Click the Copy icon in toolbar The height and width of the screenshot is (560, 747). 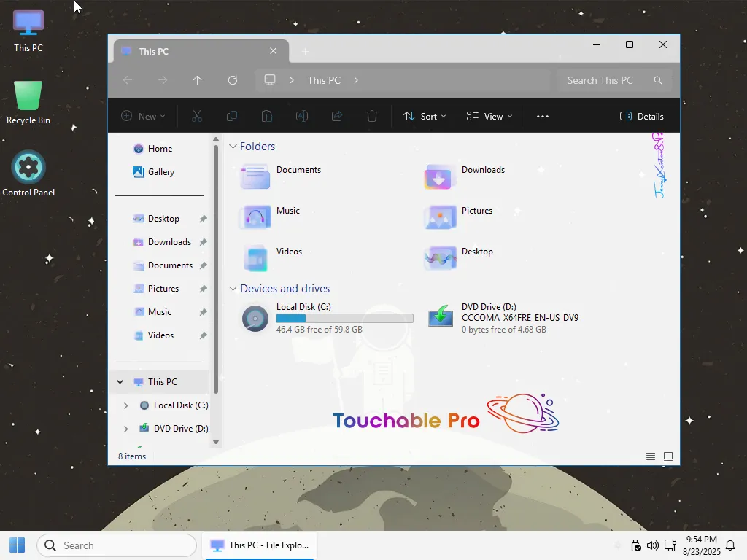click(232, 116)
